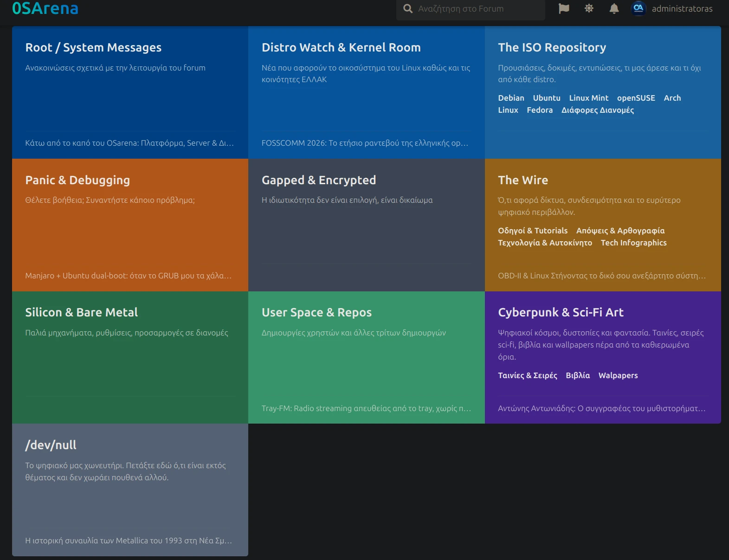Open the Distro Watch & Kernel Room category
Image resolution: width=729 pixels, height=560 pixels.
click(x=341, y=47)
